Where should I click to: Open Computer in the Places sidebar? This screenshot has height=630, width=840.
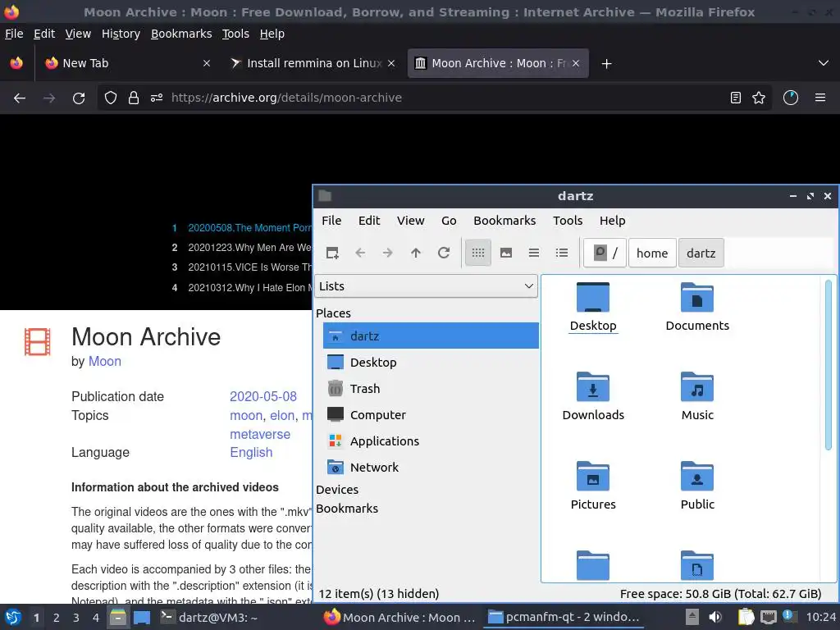point(431,414)
